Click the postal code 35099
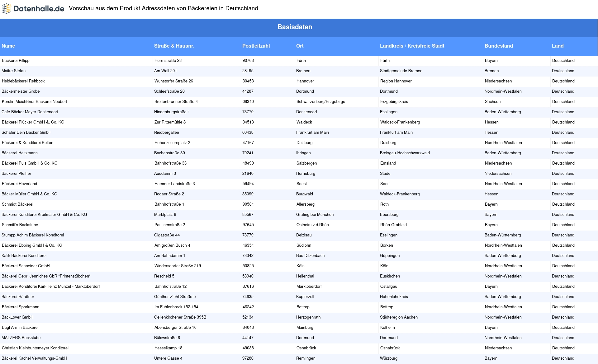This screenshot has height=364, width=598. (x=248, y=194)
